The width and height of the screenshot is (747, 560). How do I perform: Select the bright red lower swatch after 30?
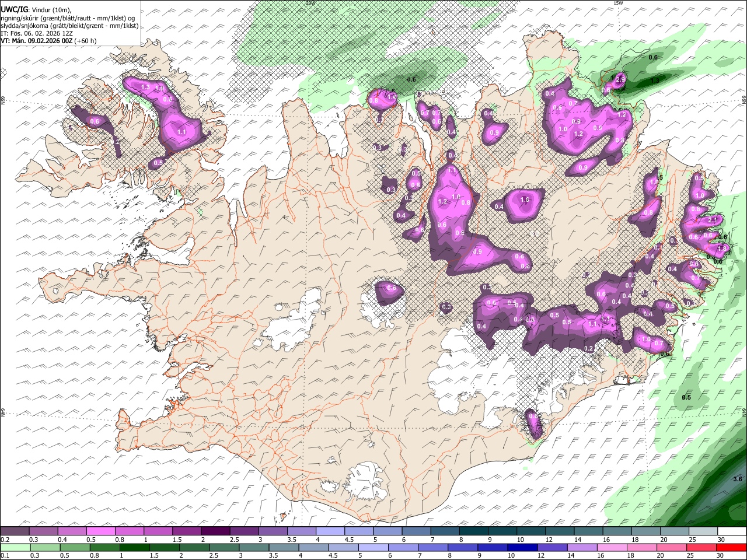pyautogui.click(x=732, y=547)
